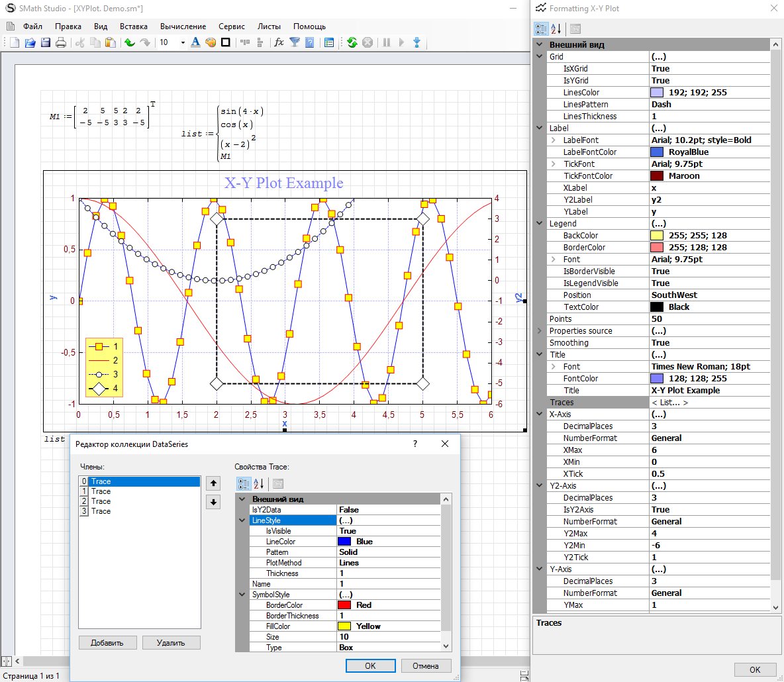Open the font size dropdown showing 10
The image size is (784, 682).
[x=183, y=42]
